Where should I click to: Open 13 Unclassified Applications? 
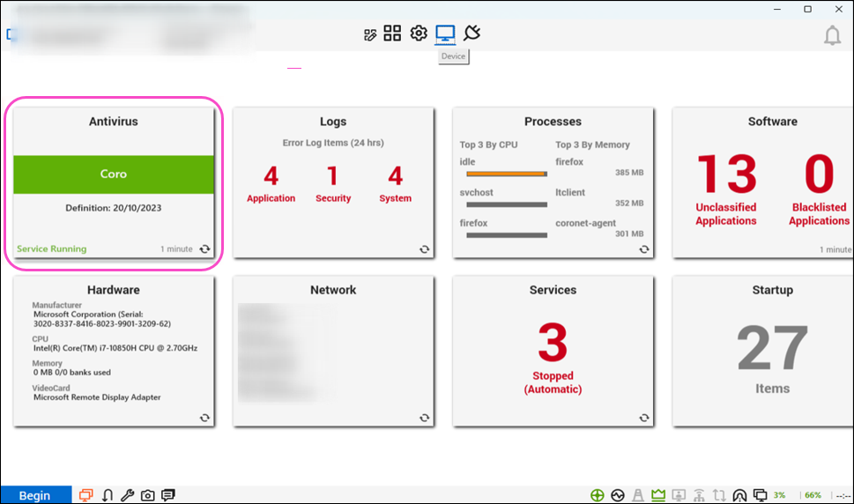pos(726,189)
